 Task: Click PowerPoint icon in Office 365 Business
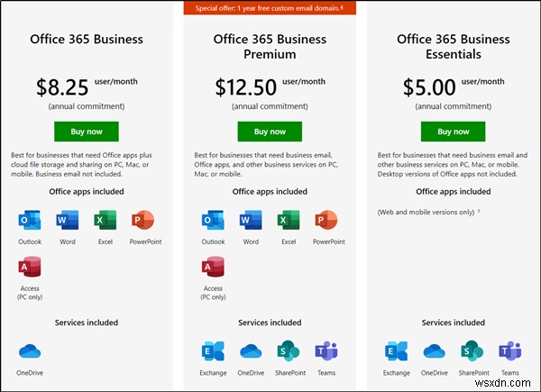point(142,220)
